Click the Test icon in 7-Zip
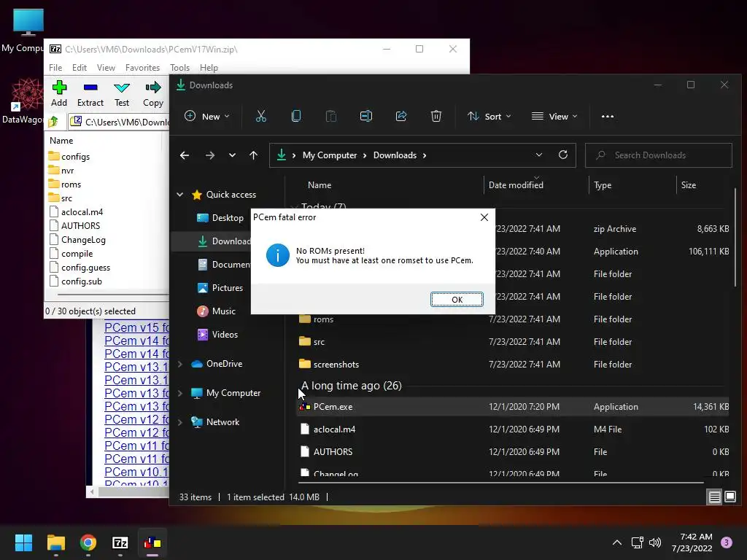Image resolution: width=747 pixels, height=560 pixels. pos(122,87)
